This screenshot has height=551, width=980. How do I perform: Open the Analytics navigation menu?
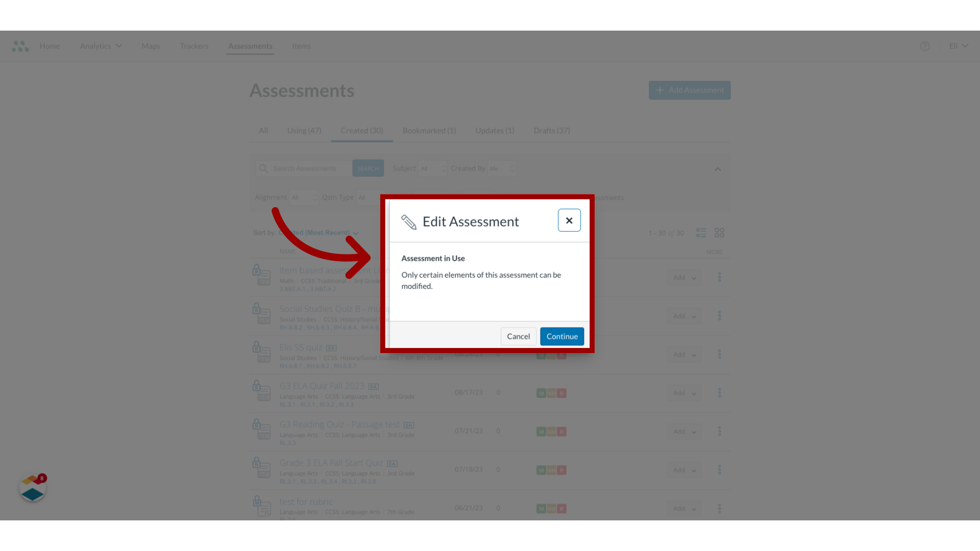(100, 46)
